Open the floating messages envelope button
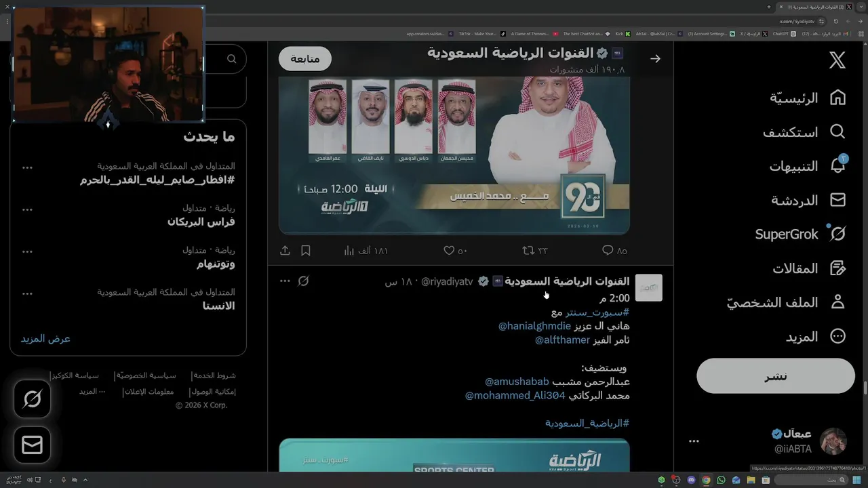868x488 pixels. pos(32,445)
